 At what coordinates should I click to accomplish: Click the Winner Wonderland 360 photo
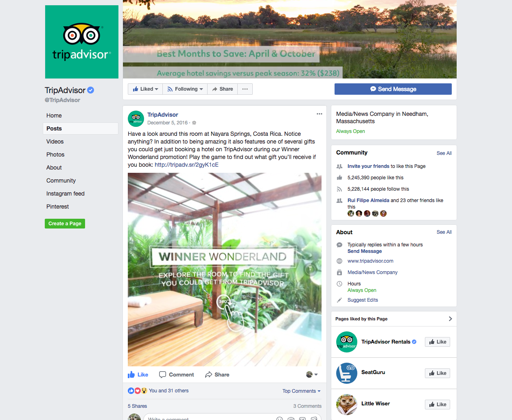[225, 270]
